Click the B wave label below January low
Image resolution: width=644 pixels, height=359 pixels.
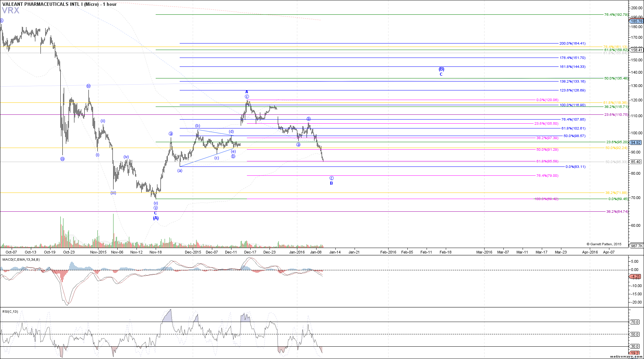[x=331, y=183]
